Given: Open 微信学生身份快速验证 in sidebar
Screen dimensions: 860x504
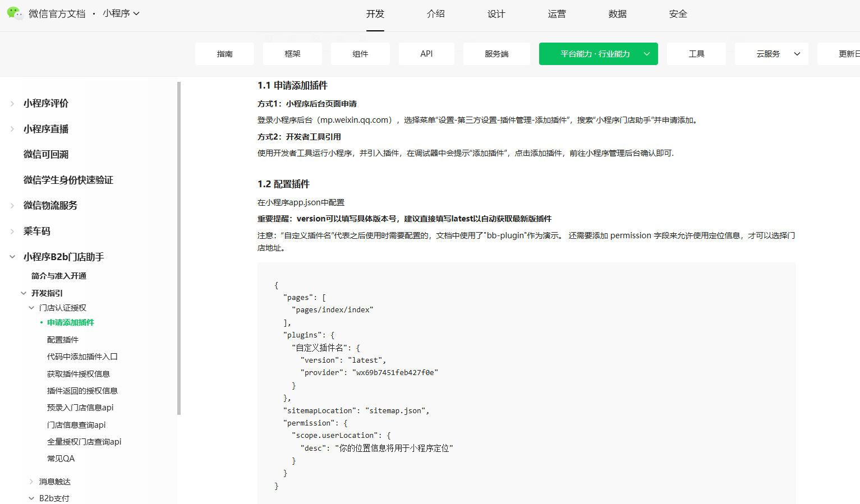Looking at the screenshot, I should 68,180.
